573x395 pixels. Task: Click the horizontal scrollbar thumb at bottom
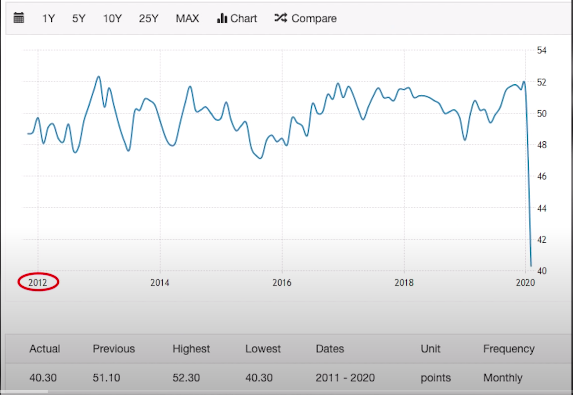(x=24, y=392)
